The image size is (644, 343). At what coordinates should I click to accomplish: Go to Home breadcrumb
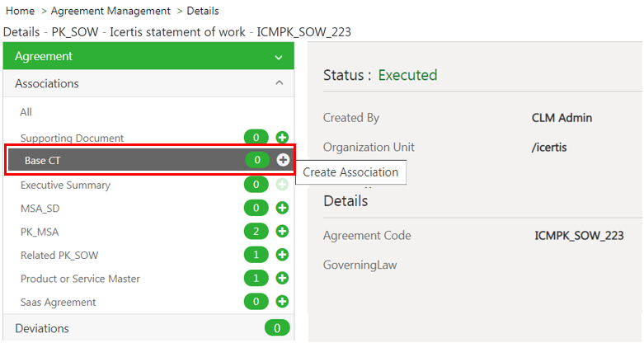20,11
